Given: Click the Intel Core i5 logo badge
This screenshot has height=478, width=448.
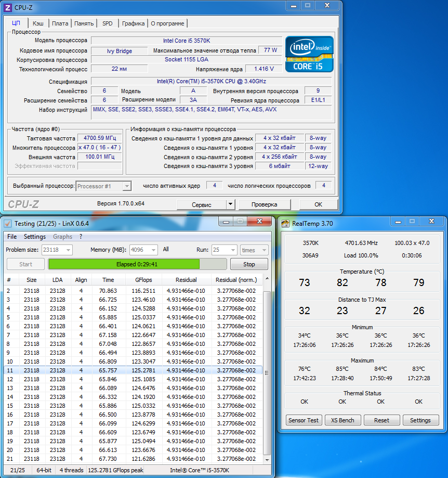Looking at the screenshot, I should tap(309, 54).
